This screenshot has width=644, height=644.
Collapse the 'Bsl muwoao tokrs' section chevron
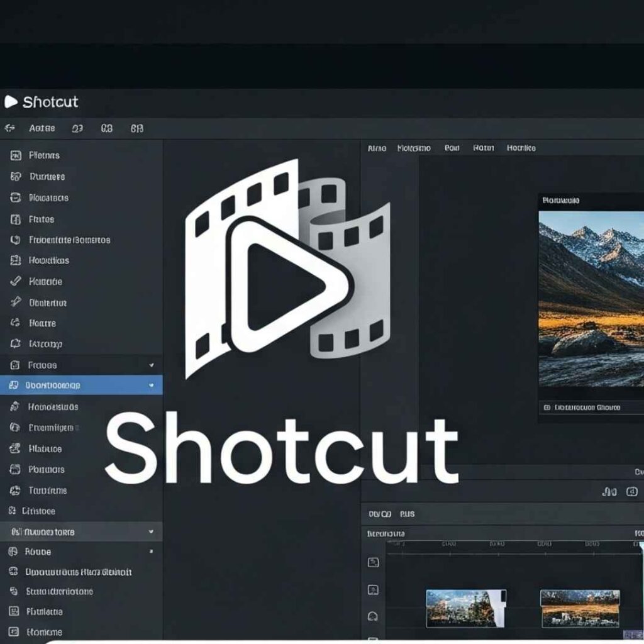pos(151,531)
